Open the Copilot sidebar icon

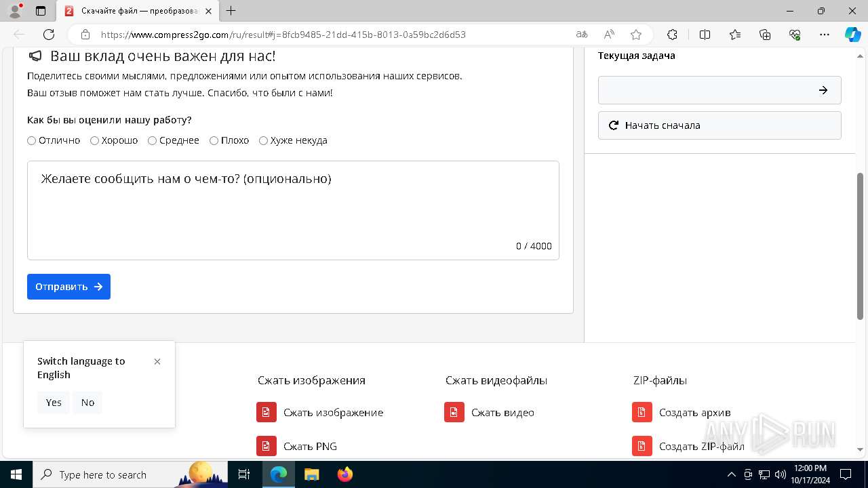click(x=852, y=35)
